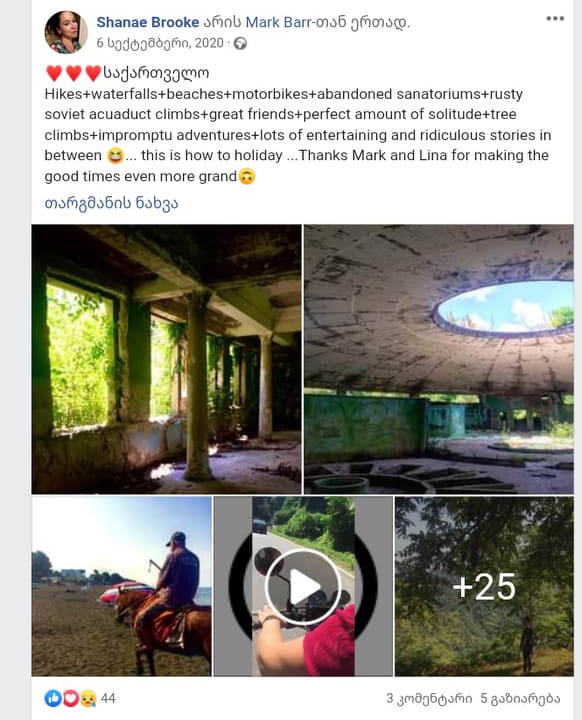Click the red heart reaction icon
Image resolution: width=582 pixels, height=720 pixels.
(x=70, y=698)
